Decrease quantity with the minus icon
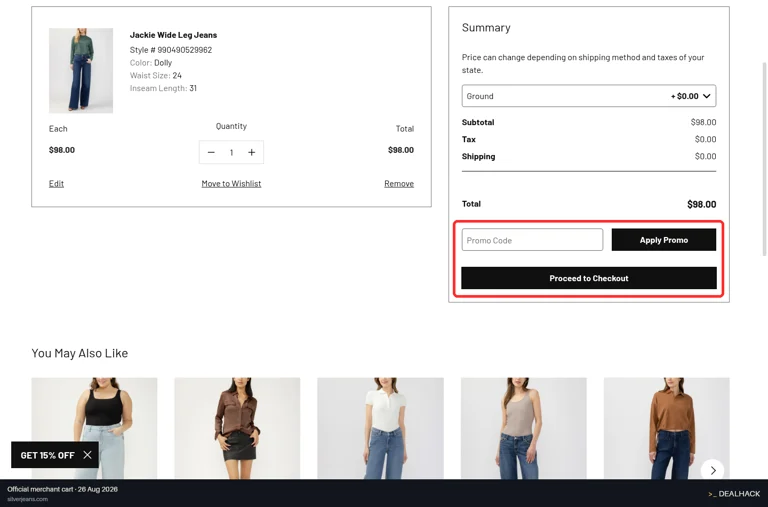768x507 pixels. (x=211, y=152)
